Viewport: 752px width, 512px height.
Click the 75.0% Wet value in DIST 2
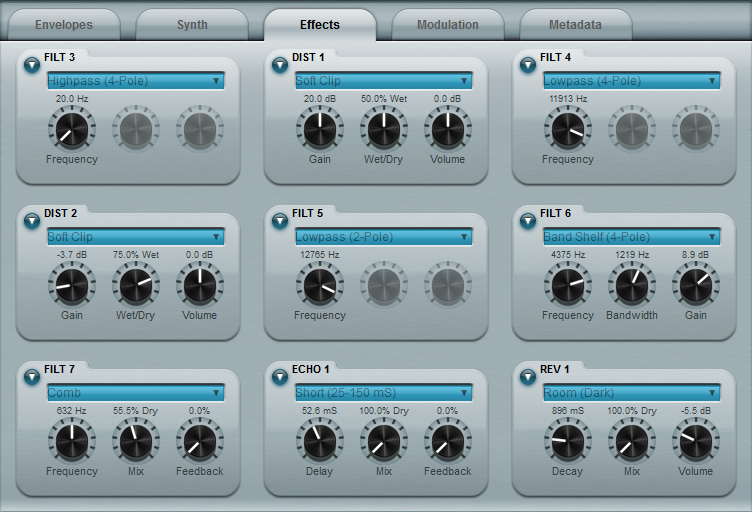[136, 255]
